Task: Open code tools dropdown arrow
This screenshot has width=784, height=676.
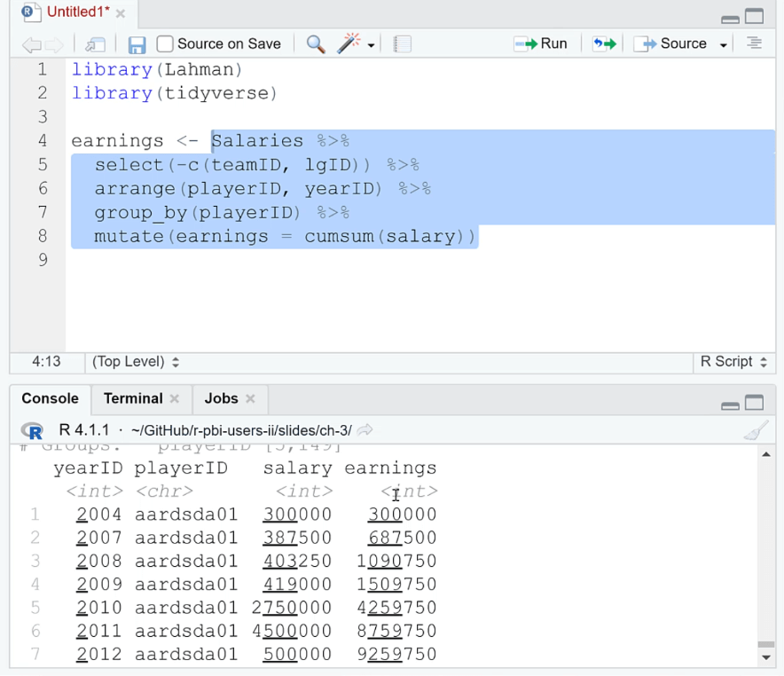Action: 371,45
